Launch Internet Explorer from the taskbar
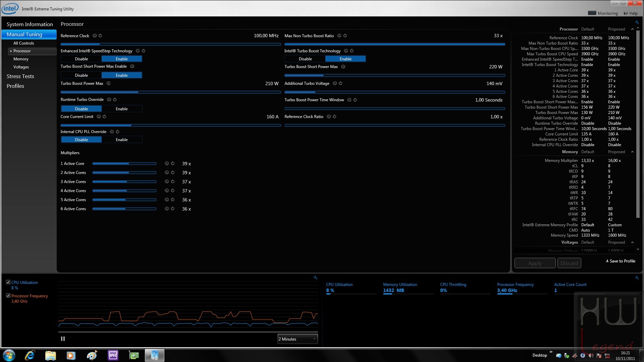 coord(30,355)
